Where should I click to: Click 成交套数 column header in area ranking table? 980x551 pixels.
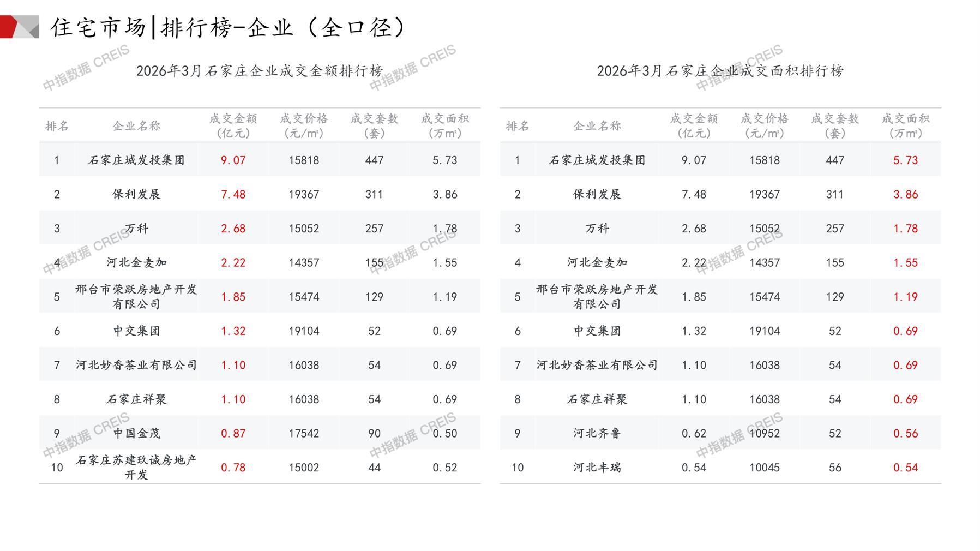point(835,125)
